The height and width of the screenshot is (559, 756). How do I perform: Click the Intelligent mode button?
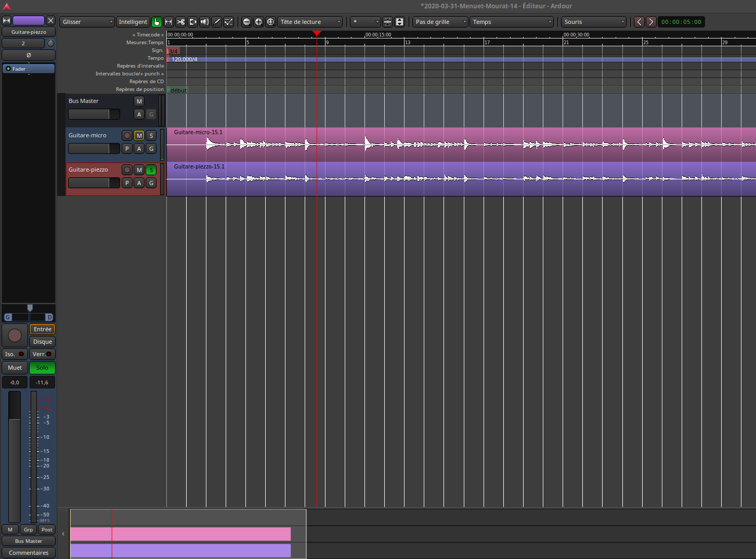[133, 22]
